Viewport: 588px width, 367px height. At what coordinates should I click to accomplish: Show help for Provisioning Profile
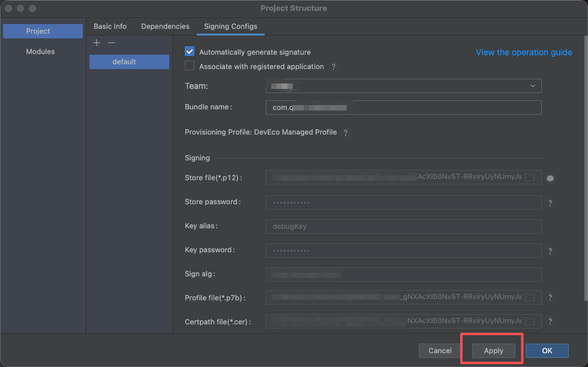pos(346,133)
